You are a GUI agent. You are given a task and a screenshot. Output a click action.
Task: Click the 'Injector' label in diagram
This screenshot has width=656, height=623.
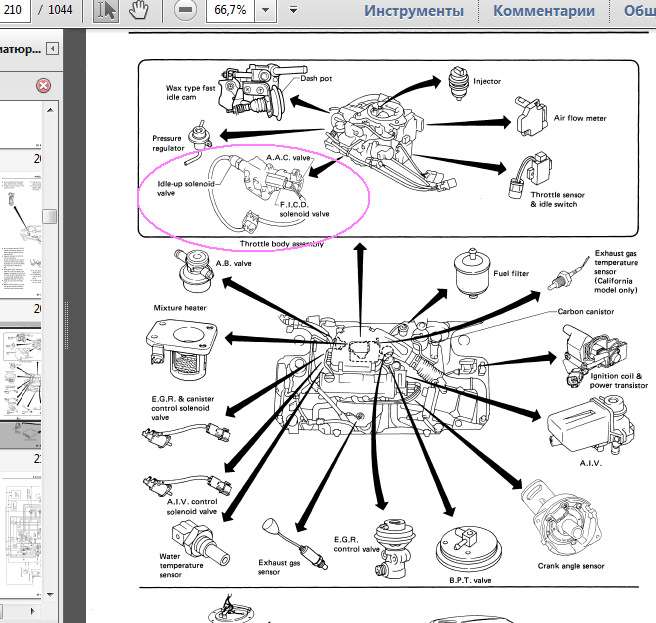coord(487,81)
